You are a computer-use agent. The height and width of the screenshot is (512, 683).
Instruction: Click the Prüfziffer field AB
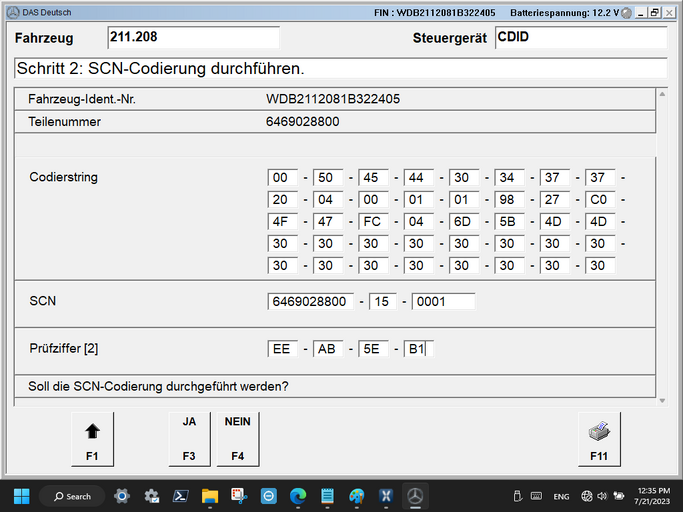coord(328,349)
